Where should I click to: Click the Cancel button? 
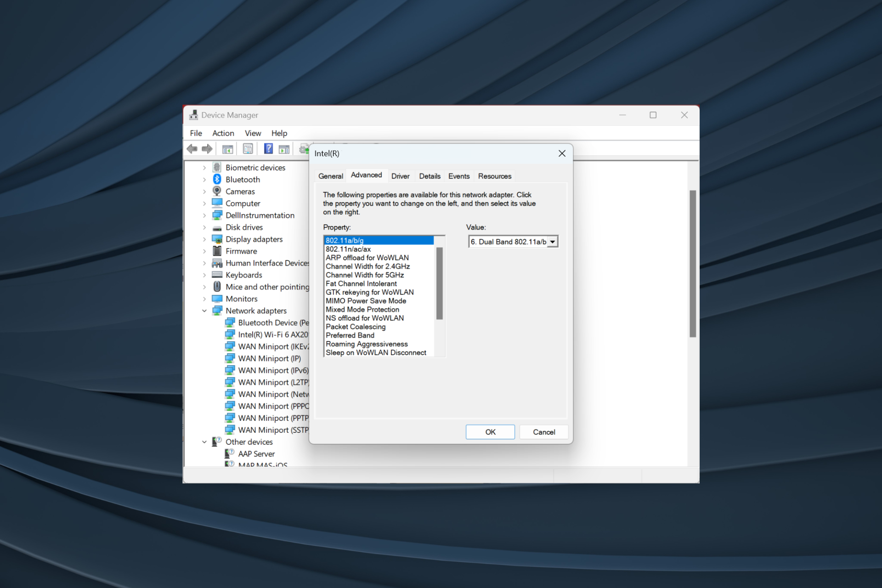[x=544, y=432]
